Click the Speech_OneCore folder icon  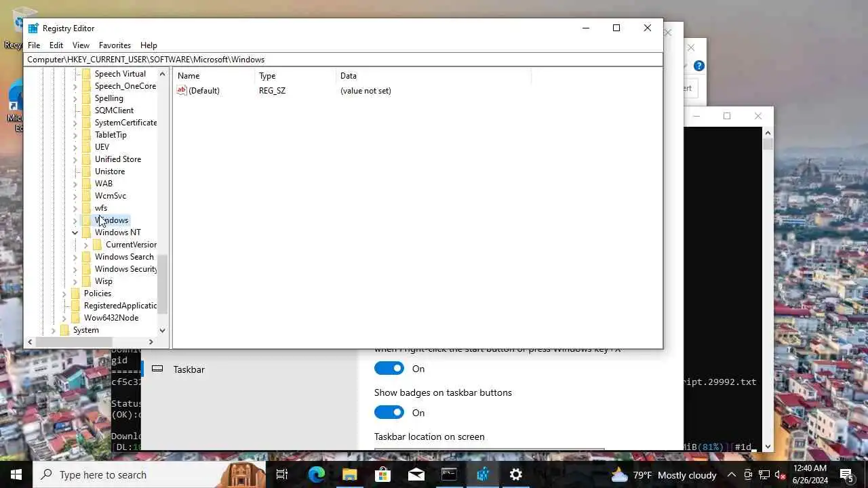point(86,86)
